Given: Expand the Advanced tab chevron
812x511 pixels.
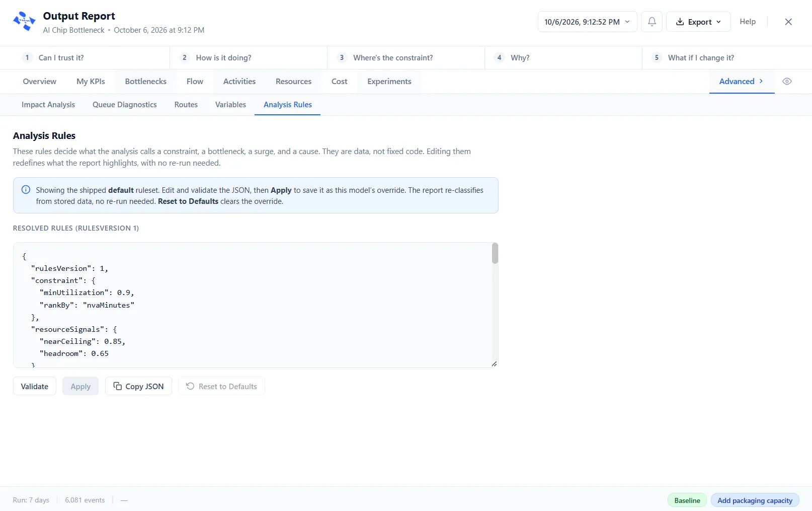Looking at the screenshot, I should click(x=761, y=81).
